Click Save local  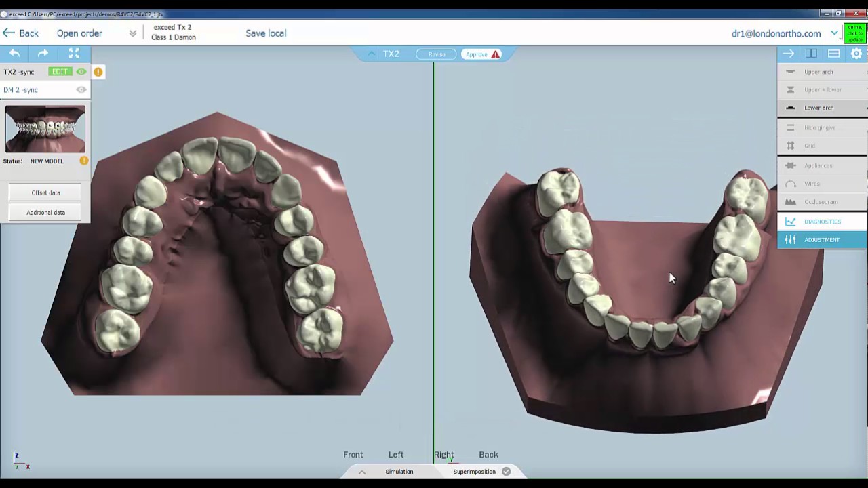coord(266,33)
